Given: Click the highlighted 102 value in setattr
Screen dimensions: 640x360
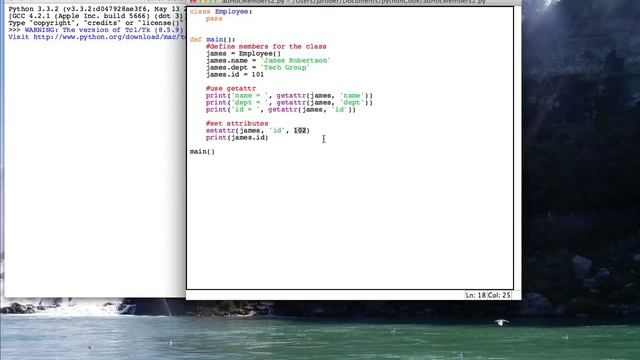Looking at the screenshot, I should tap(300, 131).
